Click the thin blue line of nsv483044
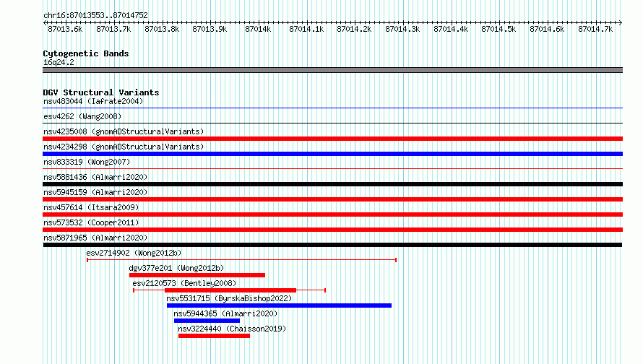This screenshot has width=643, height=364. [332, 108]
